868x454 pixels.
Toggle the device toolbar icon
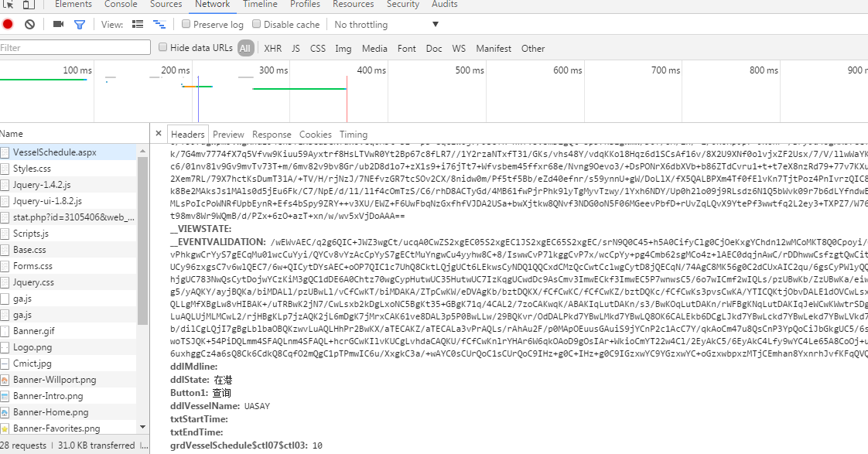click(x=28, y=4)
